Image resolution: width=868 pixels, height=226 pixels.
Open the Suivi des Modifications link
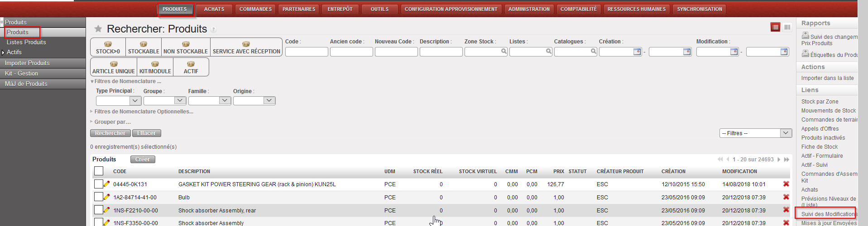[827, 214]
